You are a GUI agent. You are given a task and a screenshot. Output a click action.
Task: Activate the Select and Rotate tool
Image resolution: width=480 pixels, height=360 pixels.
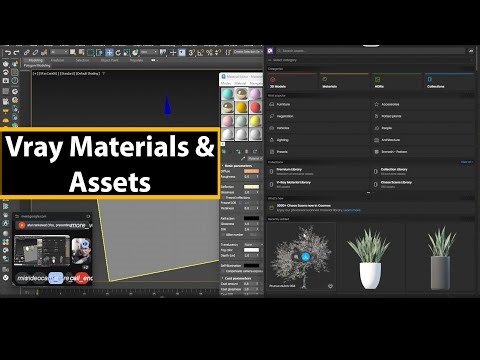pyautogui.click(x=118, y=52)
